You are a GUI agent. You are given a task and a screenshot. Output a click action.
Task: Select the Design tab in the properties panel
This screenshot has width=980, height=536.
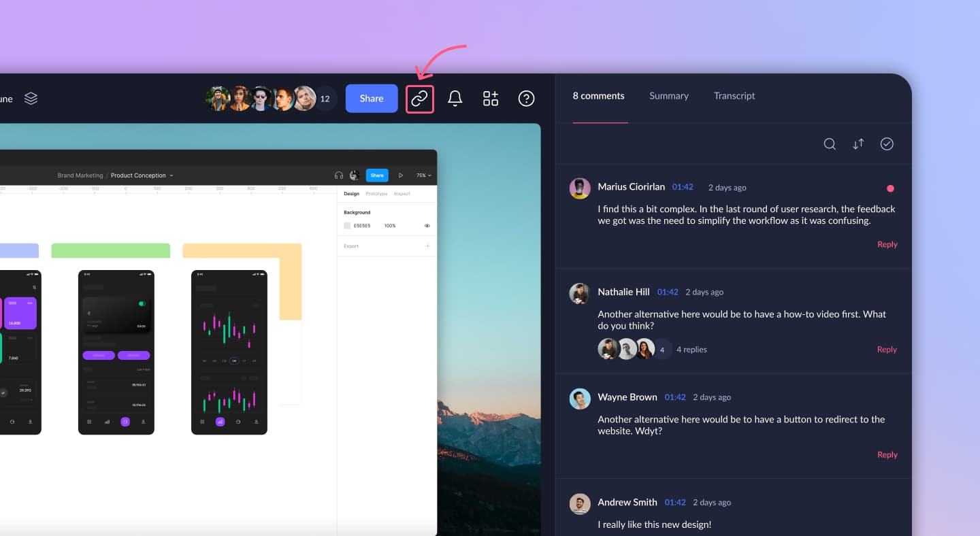point(351,194)
